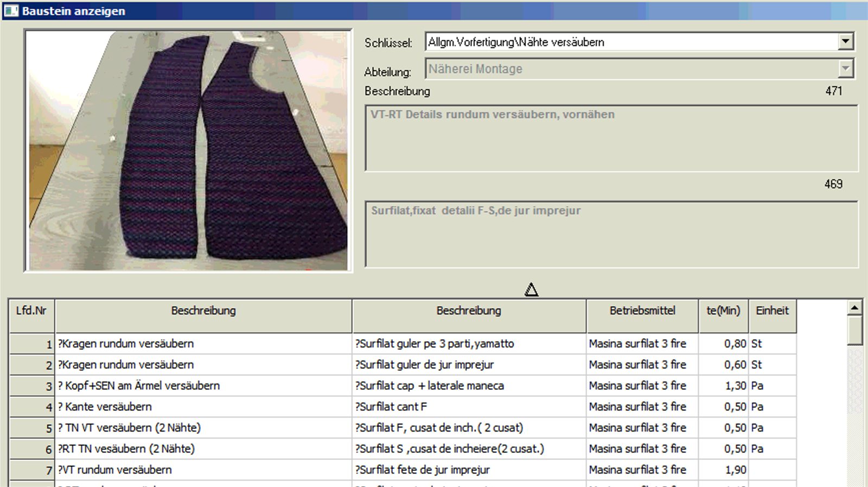
Task: Click the time value '0,50' in row 4
Action: 723,407
